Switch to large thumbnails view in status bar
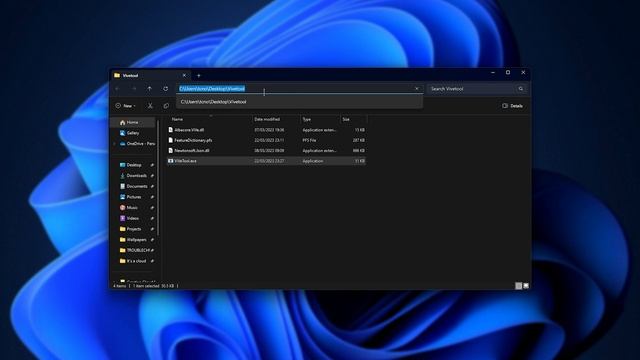This screenshot has width=640, height=360. pyautogui.click(x=526, y=286)
